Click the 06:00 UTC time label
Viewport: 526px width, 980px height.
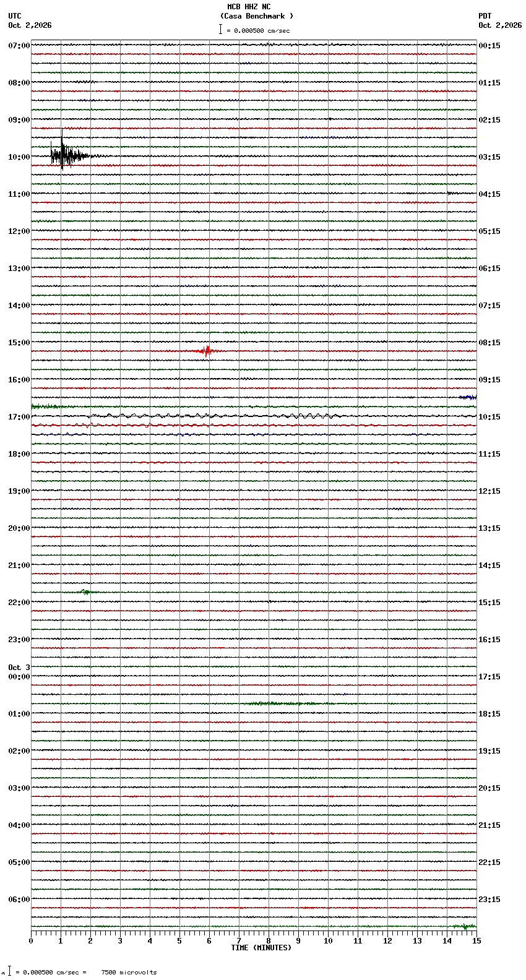pyautogui.click(x=19, y=900)
